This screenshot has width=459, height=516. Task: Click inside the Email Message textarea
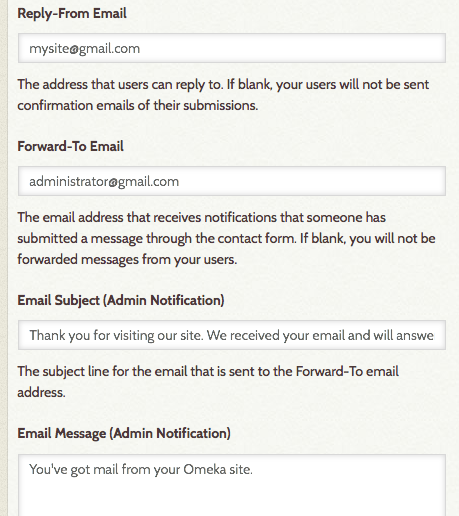(x=232, y=485)
